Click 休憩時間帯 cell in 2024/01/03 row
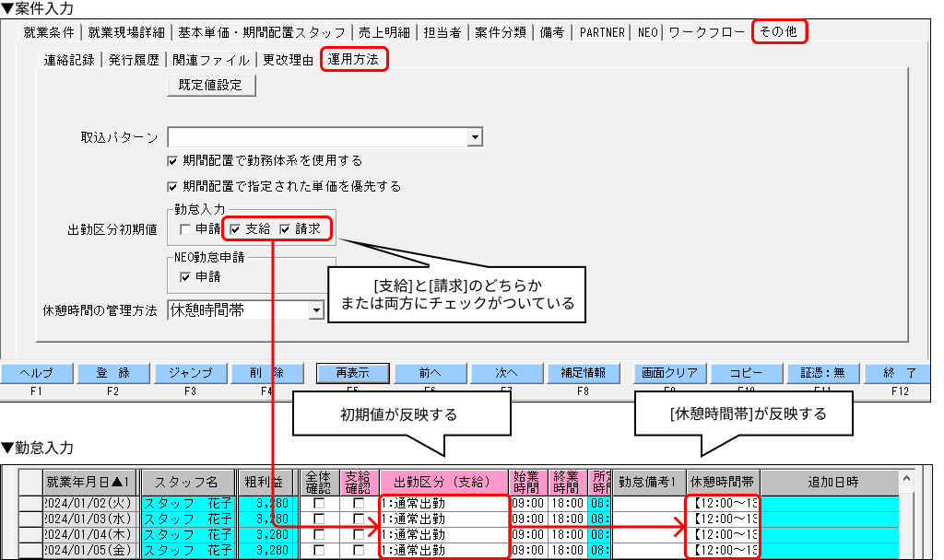944x560 pixels. click(723, 519)
